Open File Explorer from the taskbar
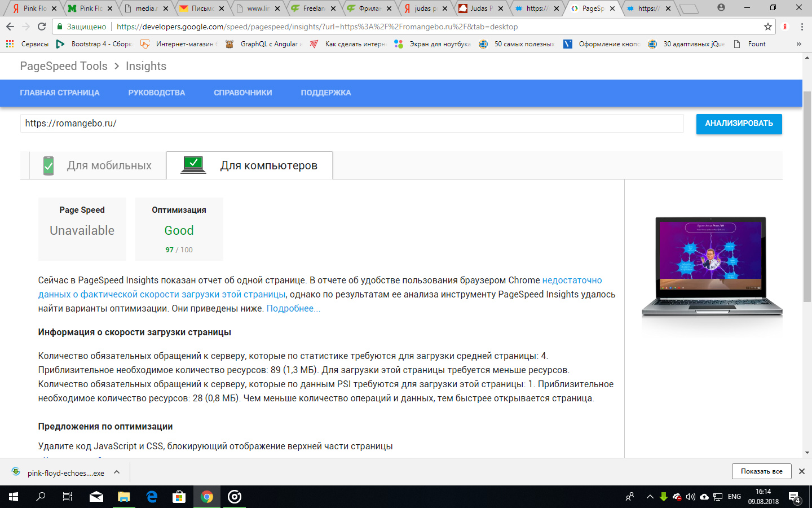Screen dimensions: 812x508 [124, 497]
